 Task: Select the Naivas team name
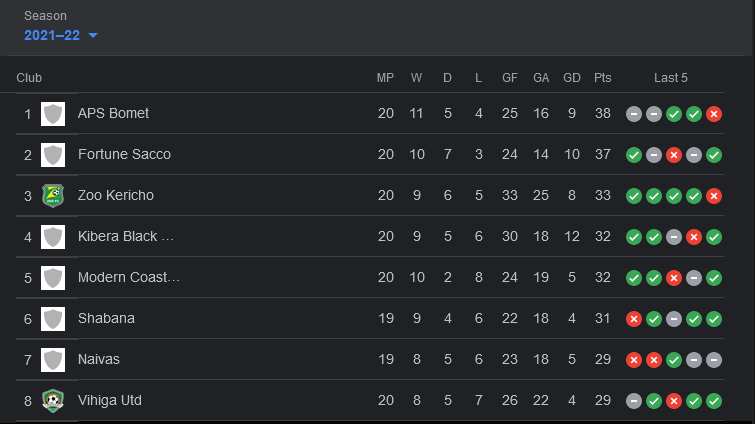tap(99, 359)
